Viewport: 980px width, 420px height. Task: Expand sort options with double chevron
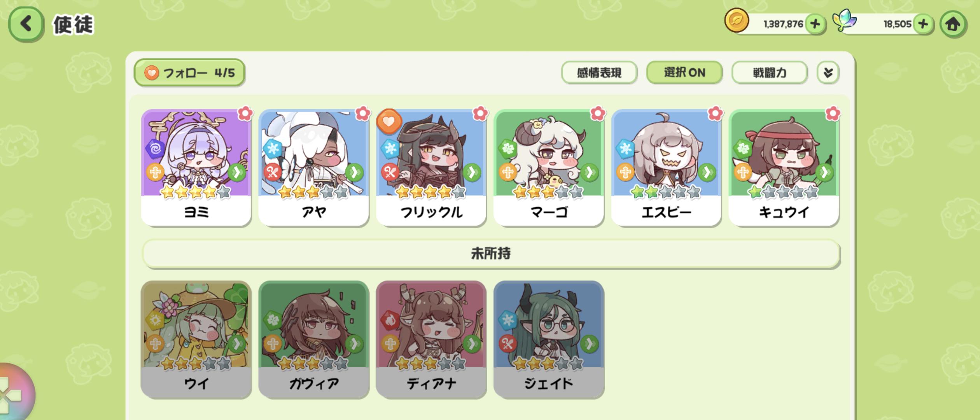[828, 72]
